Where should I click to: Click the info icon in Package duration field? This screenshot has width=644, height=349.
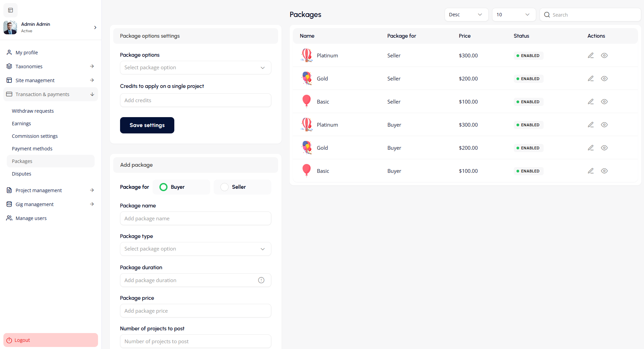261,280
